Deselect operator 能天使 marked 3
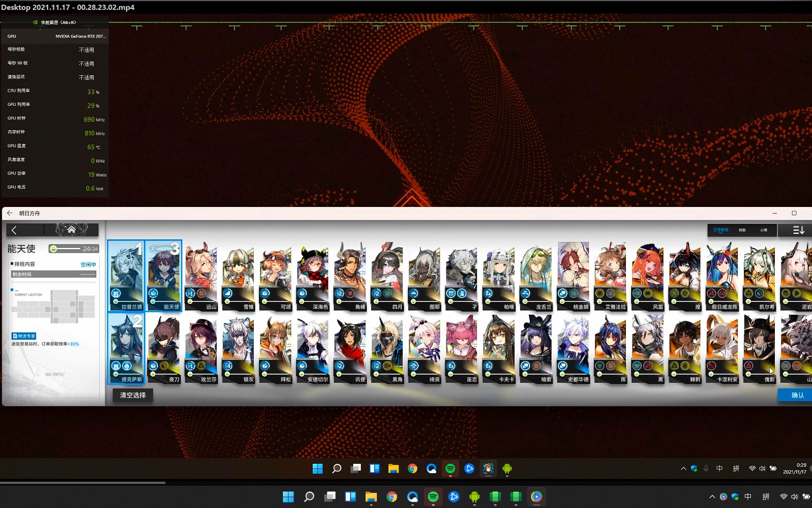Viewport: 812px width, 508px height. coord(163,276)
